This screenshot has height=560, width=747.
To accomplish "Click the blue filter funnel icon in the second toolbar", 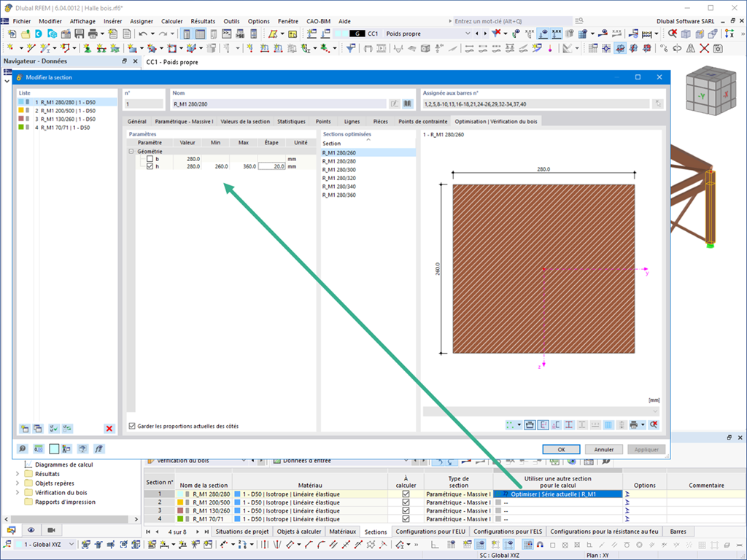I will (x=351, y=48).
